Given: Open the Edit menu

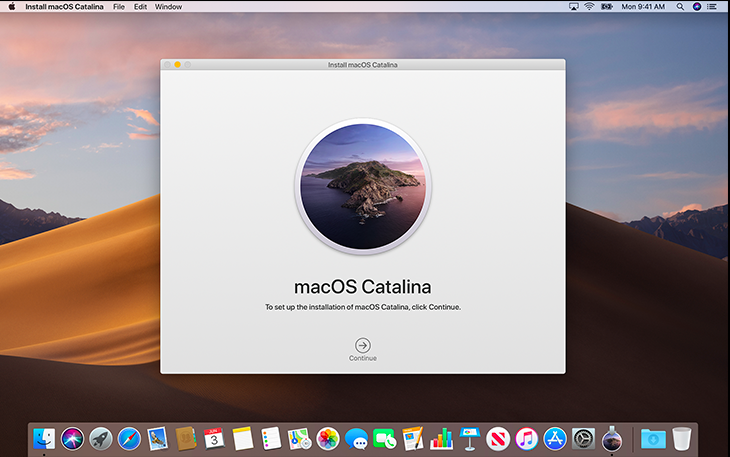Looking at the screenshot, I should tap(140, 7).
